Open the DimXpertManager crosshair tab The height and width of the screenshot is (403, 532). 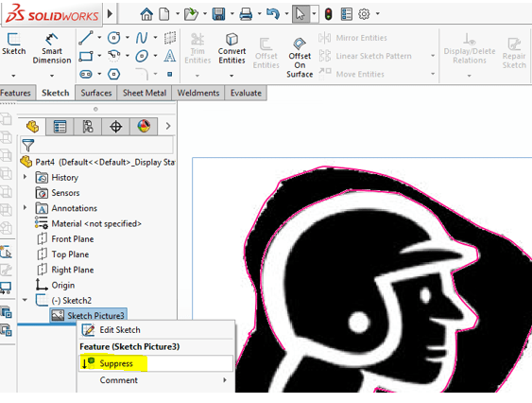115,127
